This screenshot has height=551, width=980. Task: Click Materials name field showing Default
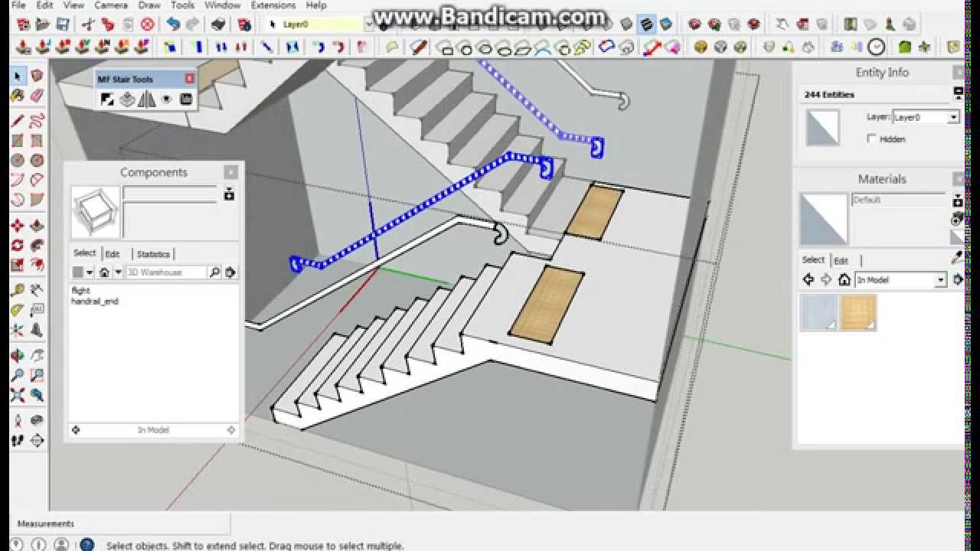point(899,200)
